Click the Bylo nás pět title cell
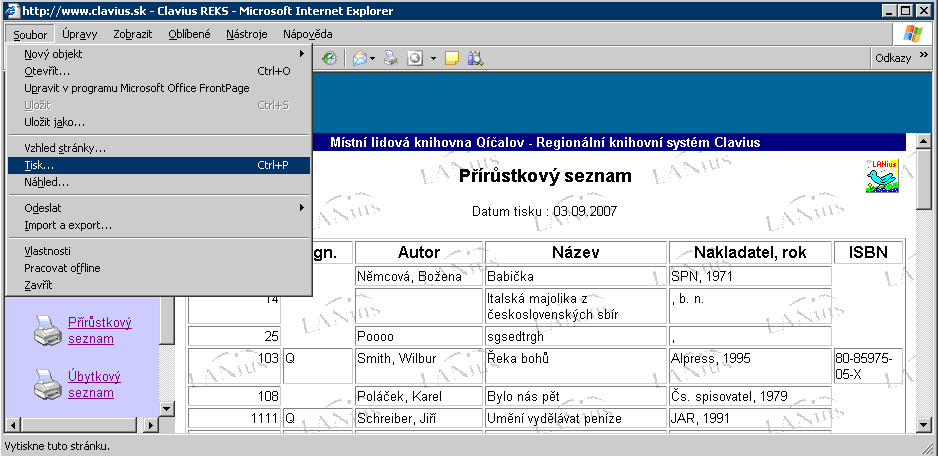This screenshot has width=938, height=456. pyautogui.click(x=575, y=396)
